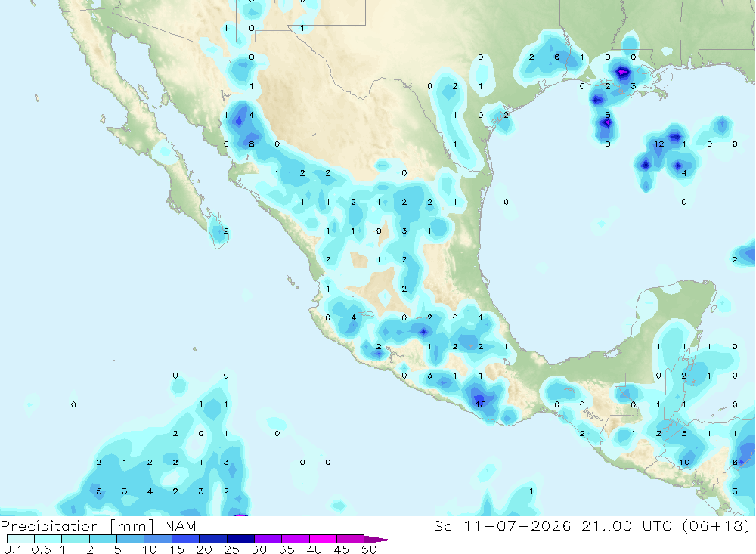Pick the 25–30 mm darkest navy legend box

point(240,539)
